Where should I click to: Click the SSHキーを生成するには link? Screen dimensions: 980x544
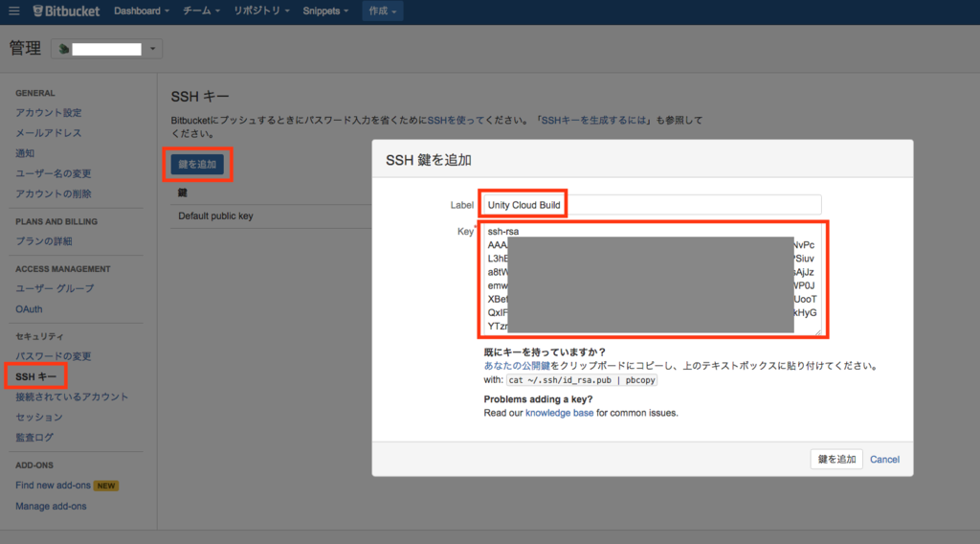pyautogui.click(x=593, y=120)
